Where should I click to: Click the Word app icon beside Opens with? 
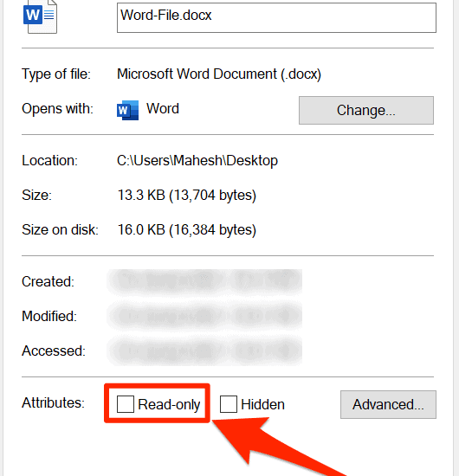tap(127, 110)
